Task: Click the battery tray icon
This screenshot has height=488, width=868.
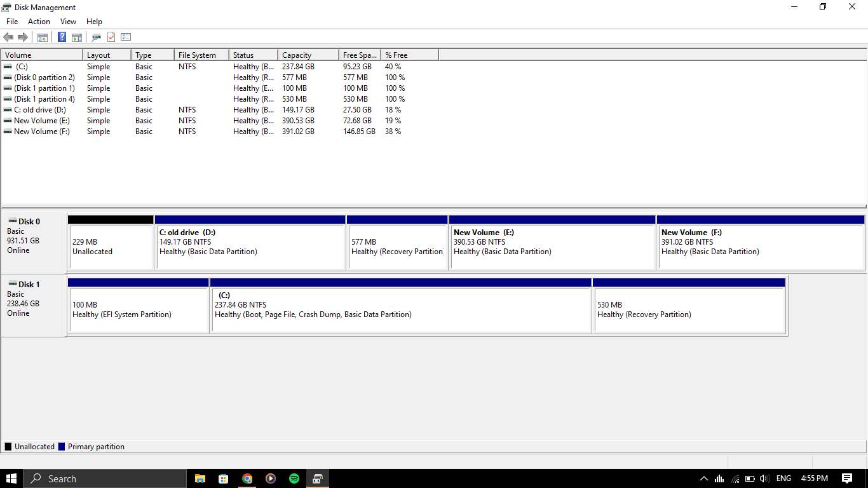Action: click(x=750, y=478)
